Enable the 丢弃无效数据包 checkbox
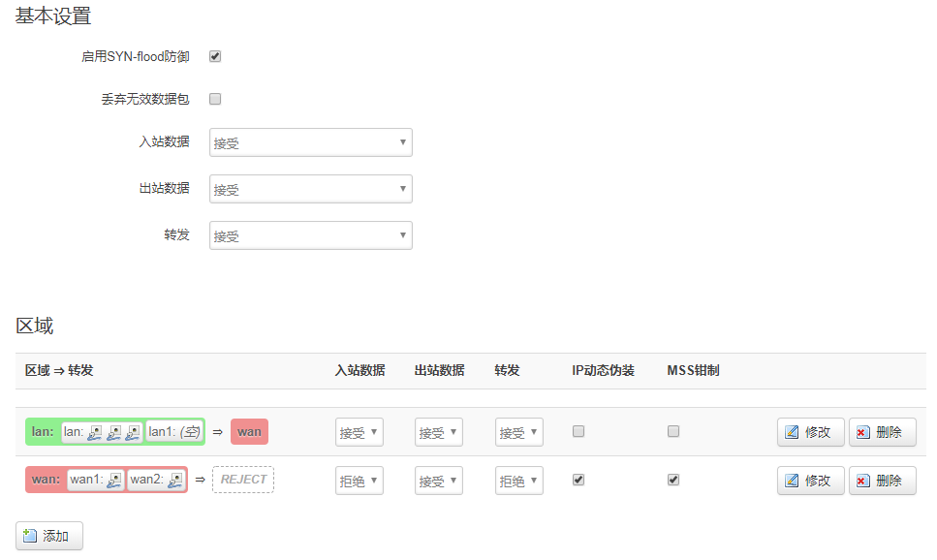Viewport: 937px width, 560px height. point(215,99)
